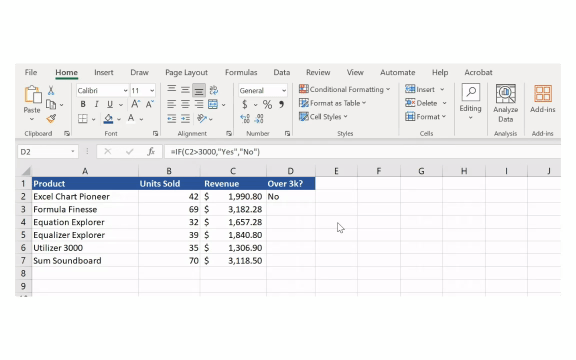
Task: Toggle Italic formatting
Action: [x=96, y=105]
